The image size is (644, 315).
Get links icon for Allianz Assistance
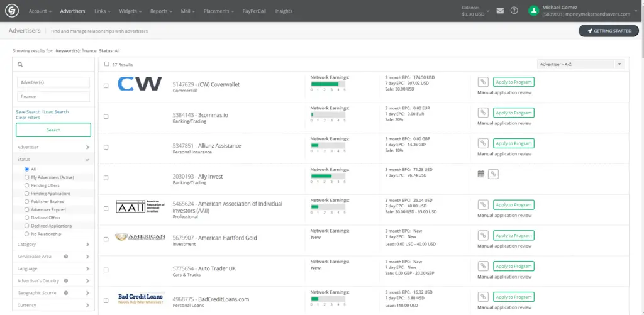[483, 143]
